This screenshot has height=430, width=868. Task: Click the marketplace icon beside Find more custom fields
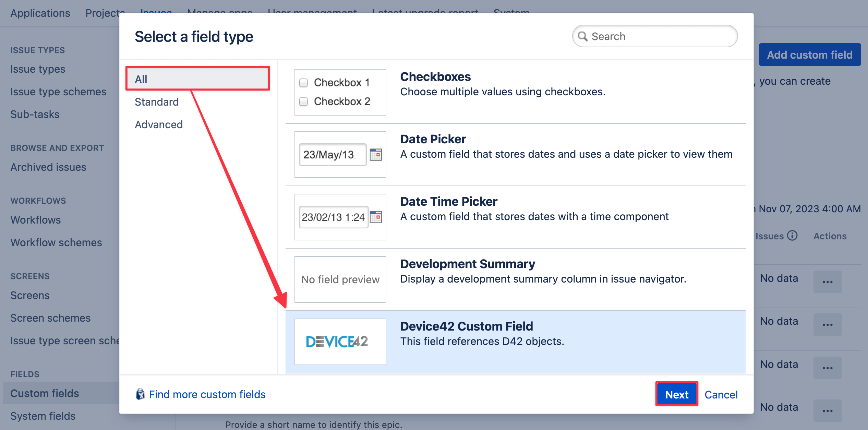click(x=140, y=394)
